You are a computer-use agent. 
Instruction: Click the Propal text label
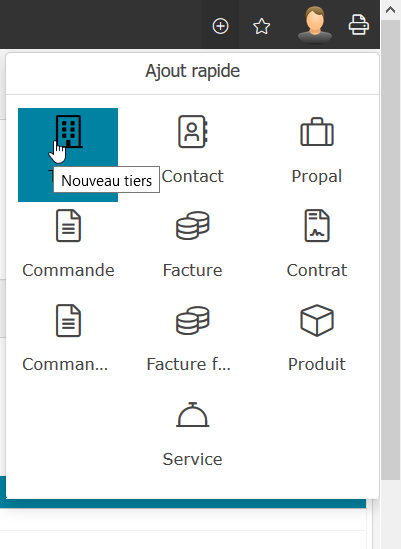tap(317, 176)
